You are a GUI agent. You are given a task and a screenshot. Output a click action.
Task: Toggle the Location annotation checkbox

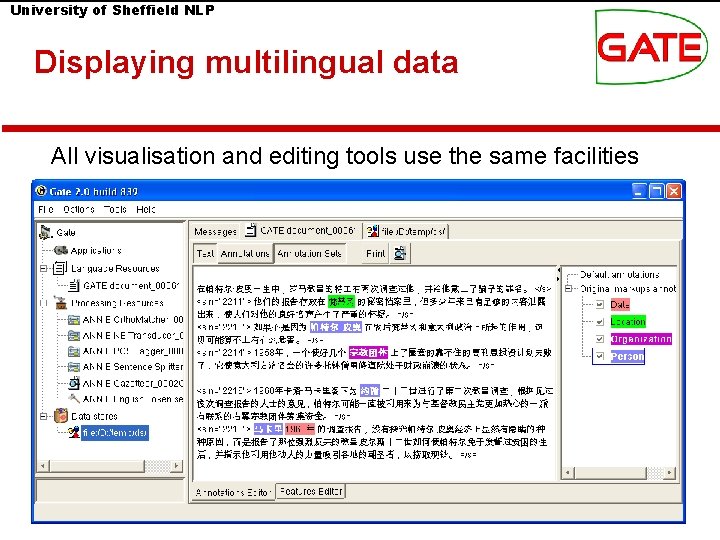pyautogui.click(x=600, y=322)
